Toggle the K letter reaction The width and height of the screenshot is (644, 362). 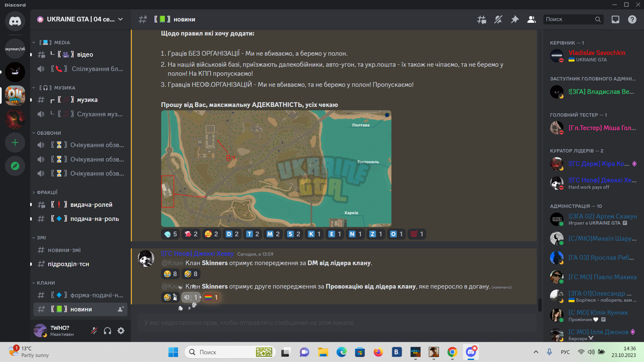pyautogui.click(x=314, y=234)
